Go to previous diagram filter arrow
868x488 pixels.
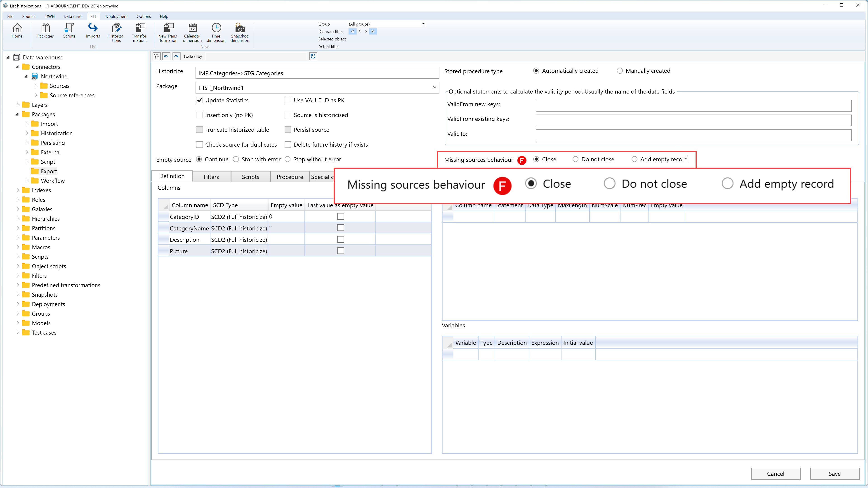coord(360,31)
